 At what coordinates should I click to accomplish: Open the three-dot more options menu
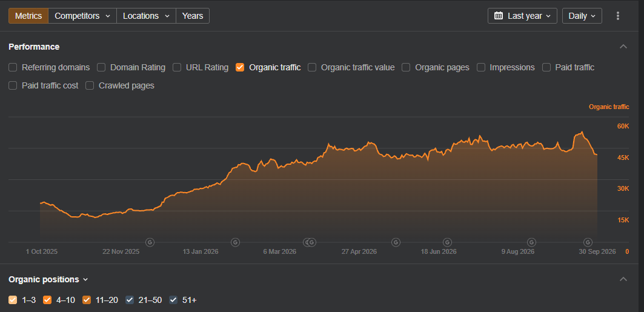click(618, 16)
